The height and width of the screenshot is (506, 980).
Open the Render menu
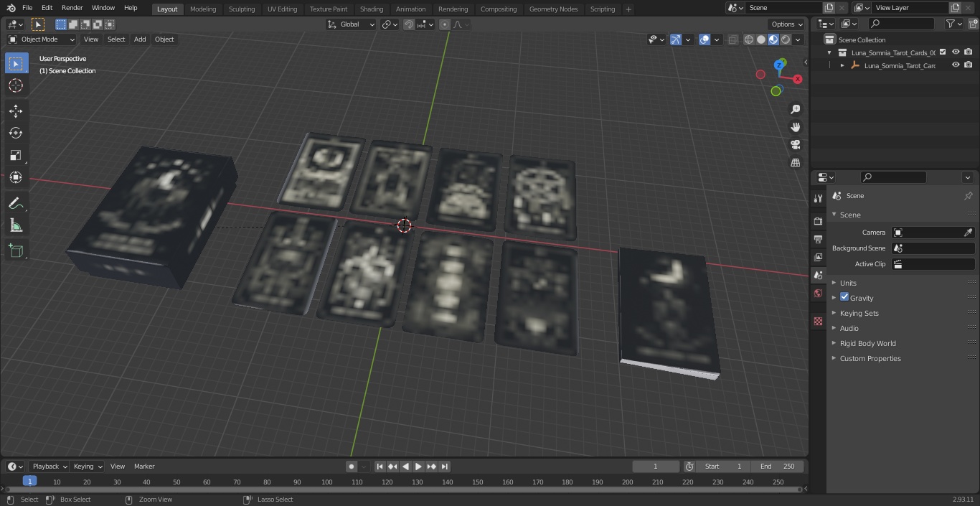click(x=72, y=8)
